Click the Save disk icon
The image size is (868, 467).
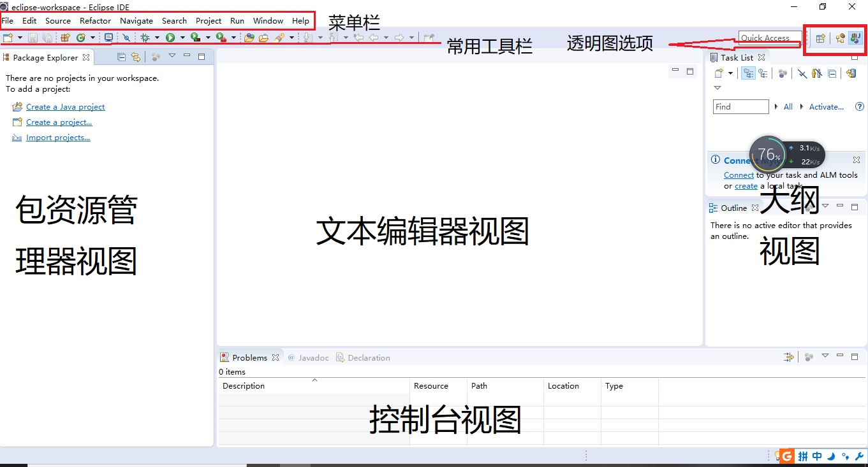33,38
